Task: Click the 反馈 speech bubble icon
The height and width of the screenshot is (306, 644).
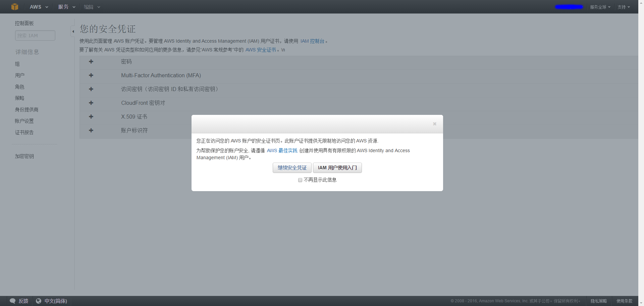Action: point(13,301)
